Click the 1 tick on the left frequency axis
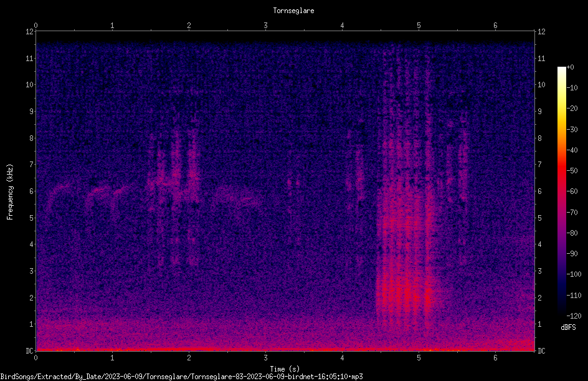588x381 pixels. point(32,324)
